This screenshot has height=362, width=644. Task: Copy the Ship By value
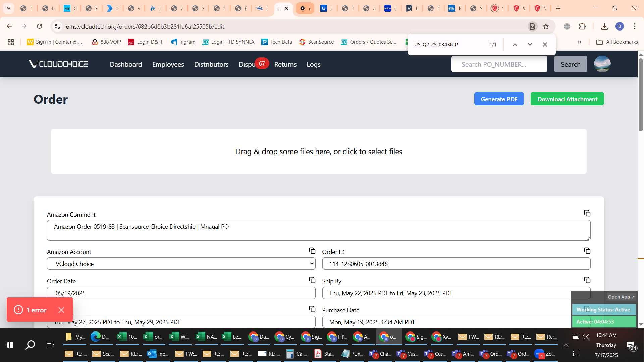coord(587,280)
